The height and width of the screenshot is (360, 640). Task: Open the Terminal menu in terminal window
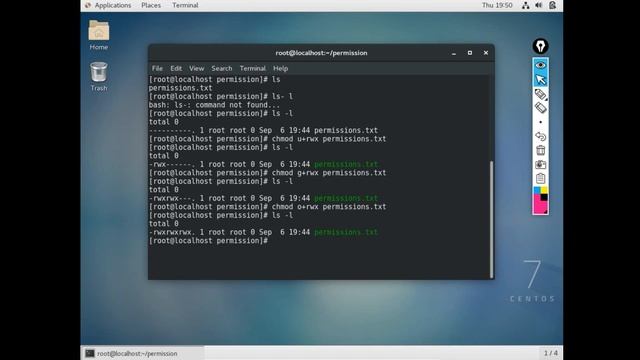tap(253, 68)
